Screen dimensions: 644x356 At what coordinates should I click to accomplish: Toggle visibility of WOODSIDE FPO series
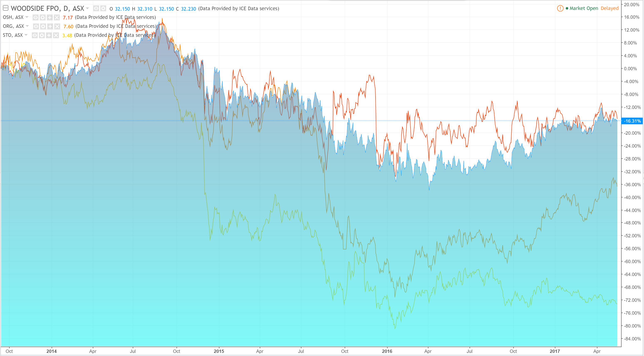coord(96,9)
